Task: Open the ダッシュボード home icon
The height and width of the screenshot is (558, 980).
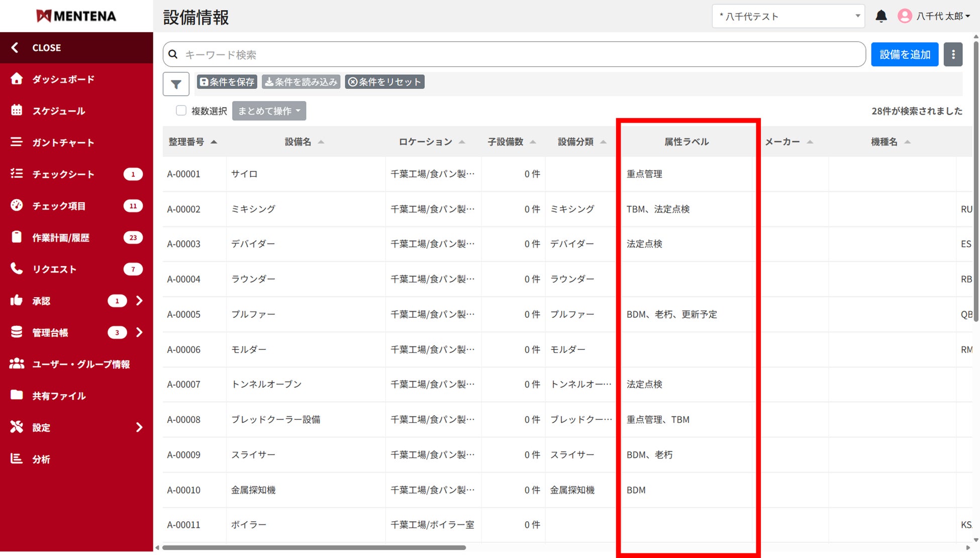Action: (x=17, y=79)
